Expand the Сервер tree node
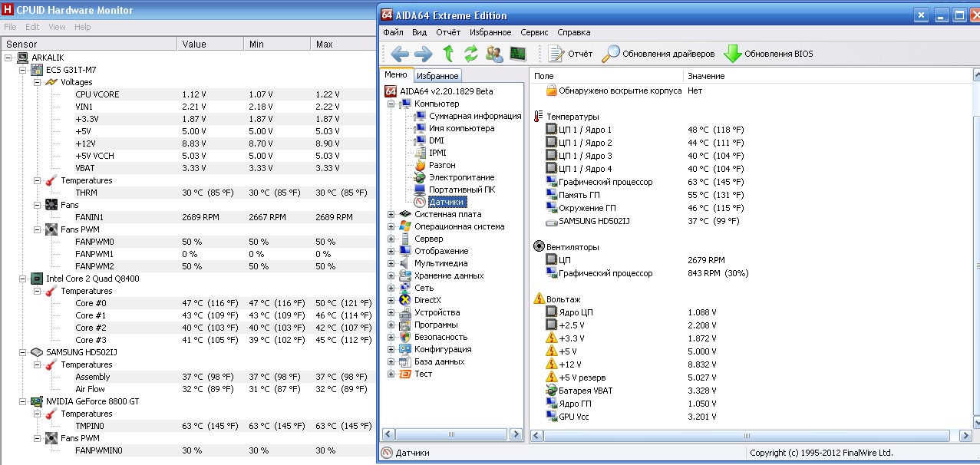980x465 pixels. pyautogui.click(x=392, y=239)
